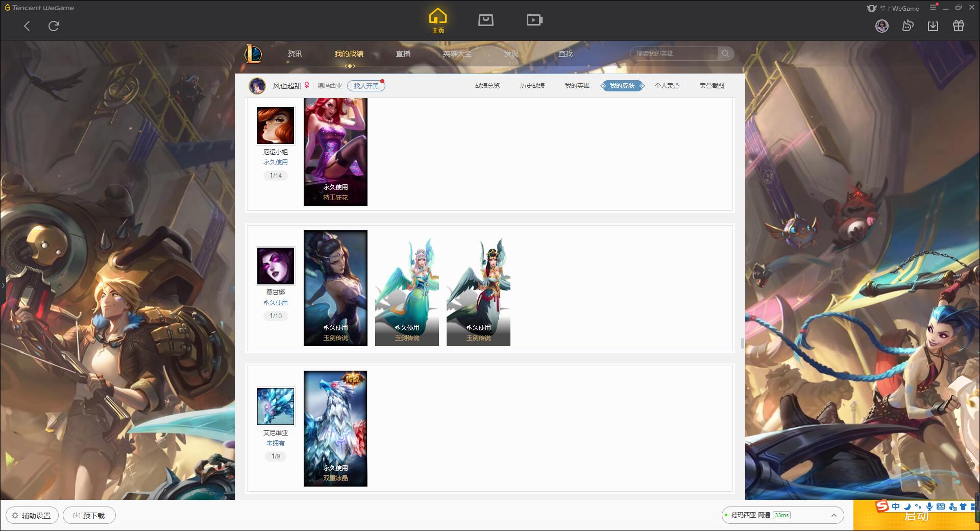Expand the 德玛西亚 网通 server selector

(782, 515)
